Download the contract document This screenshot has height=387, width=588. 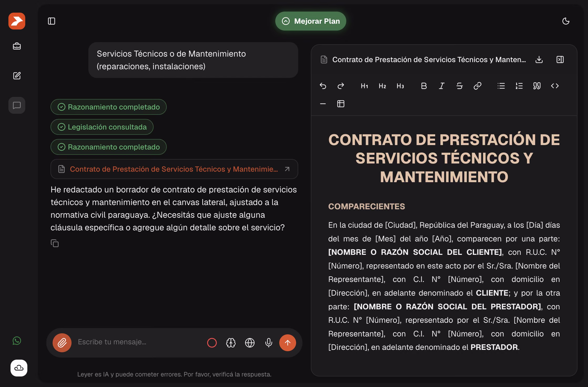coord(539,59)
